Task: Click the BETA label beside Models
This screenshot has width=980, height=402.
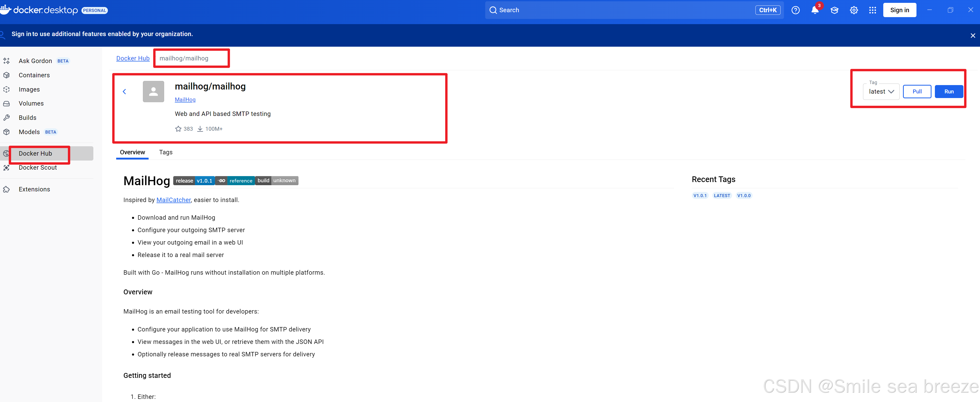Action: click(51, 132)
